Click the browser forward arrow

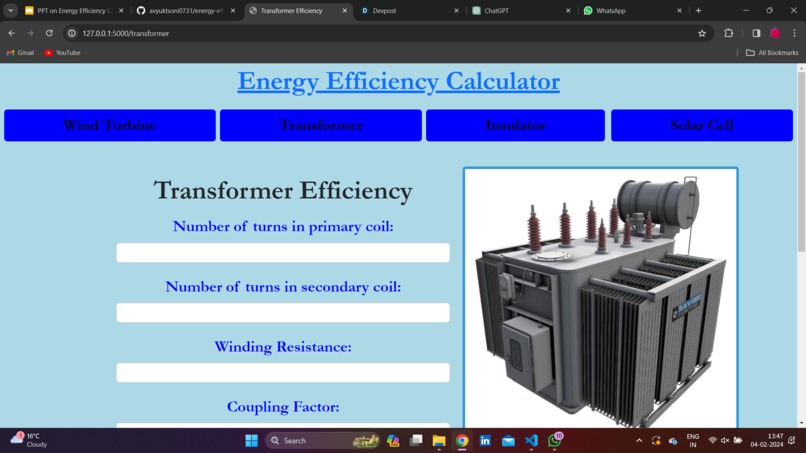(30, 33)
